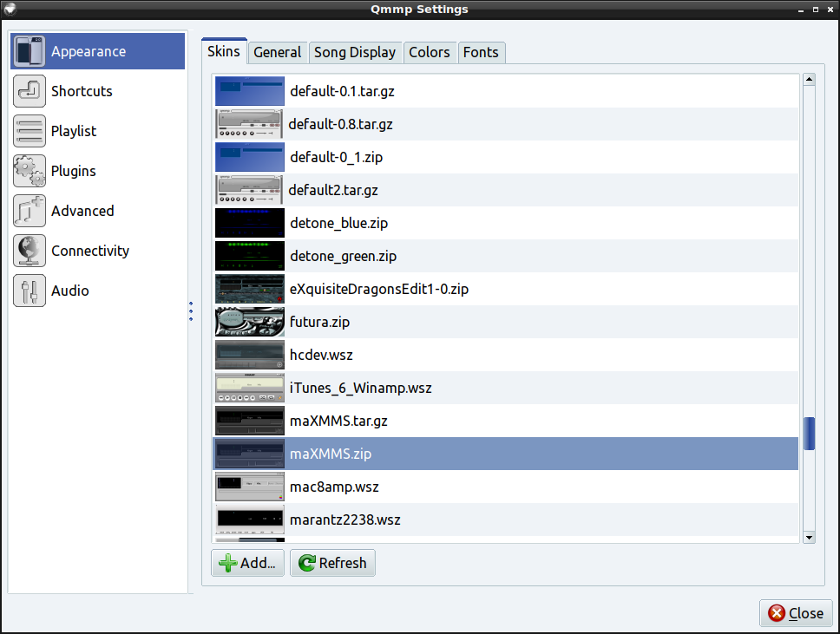Go to the Advanced settings section
840x634 pixels.
pyautogui.click(x=82, y=211)
